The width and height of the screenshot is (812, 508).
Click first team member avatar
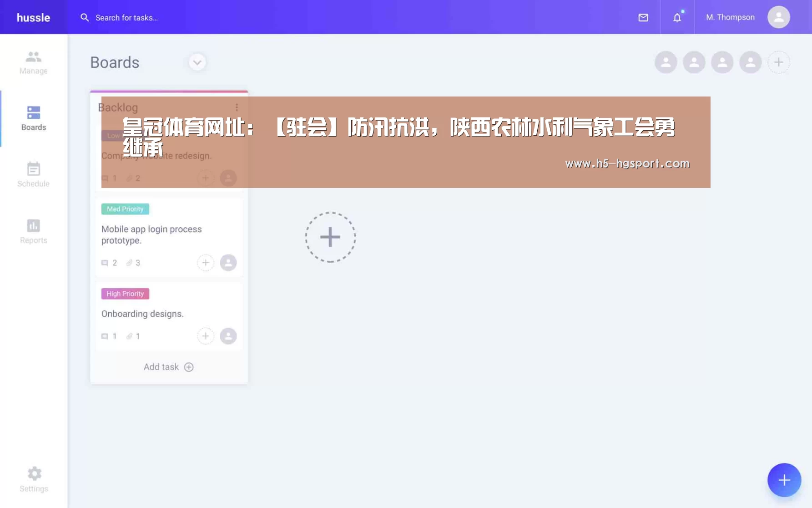click(666, 62)
